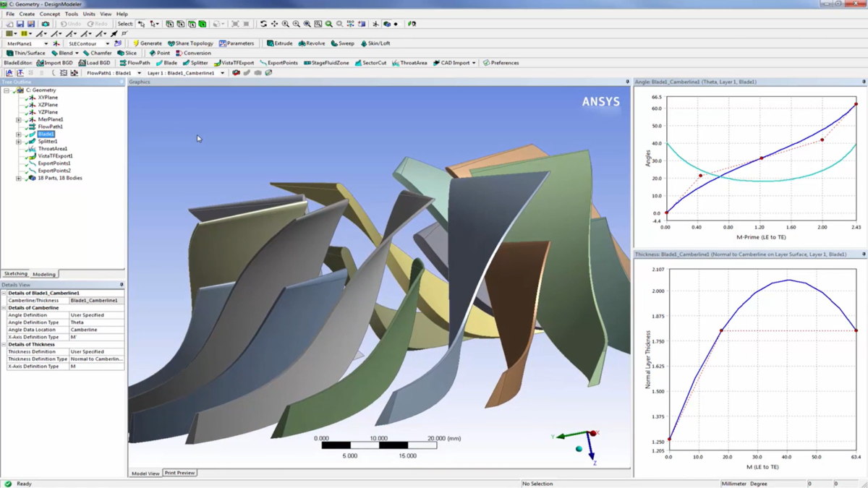Create a FlowPath feature
This screenshot has width=868, height=488.
pyautogui.click(x=135, y=63)
